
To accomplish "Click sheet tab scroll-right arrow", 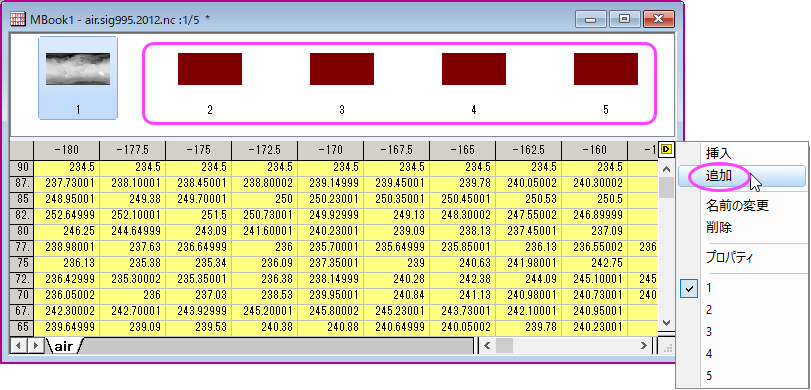I will (35, 345).
